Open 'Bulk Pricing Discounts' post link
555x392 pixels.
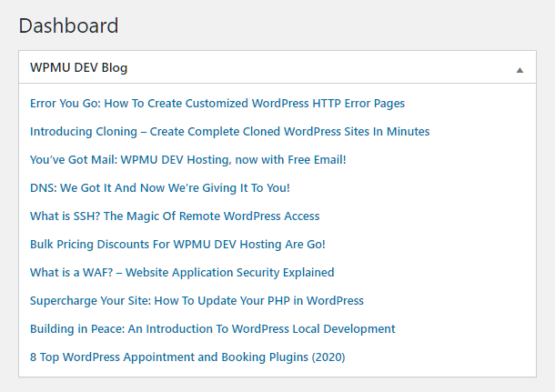[x=177, y=245]
